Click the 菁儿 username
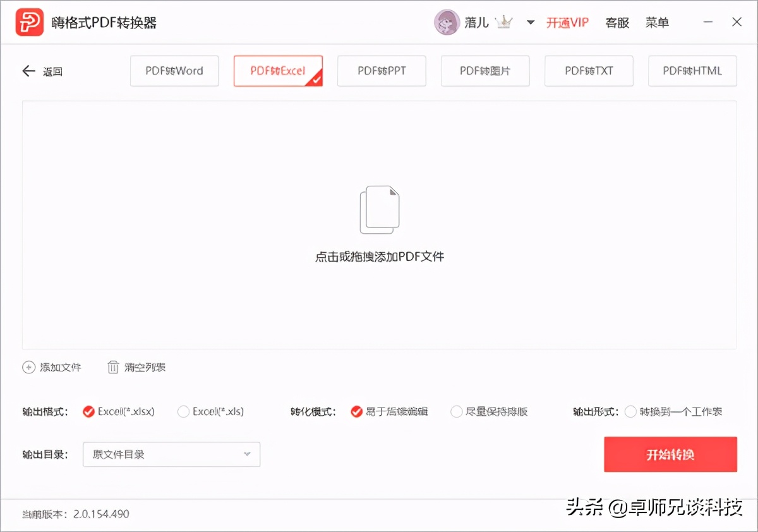This screenshot has height=532, width=758. [x=477, y=23]
